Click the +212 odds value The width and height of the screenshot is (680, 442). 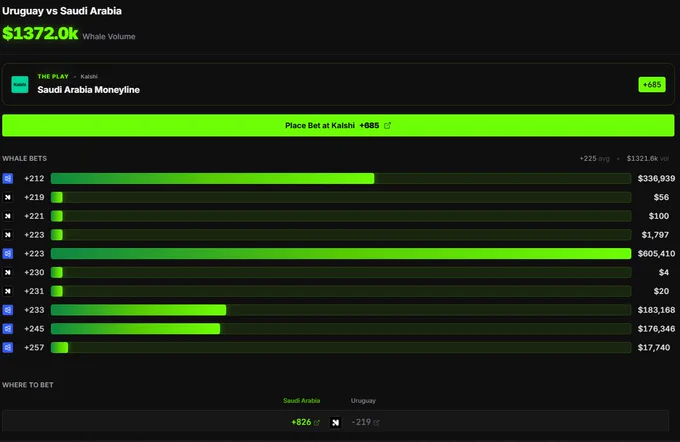tap(34, 178)
